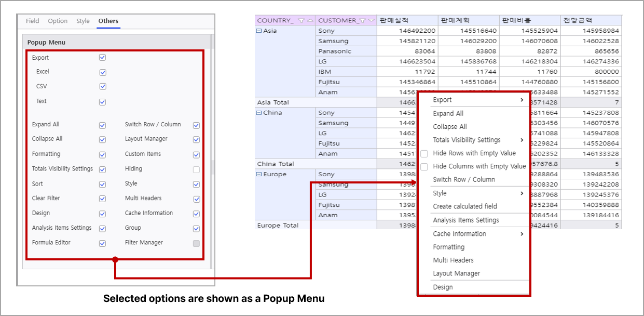The image size is (644, 316).
Task: Select the IBM customer row cell
Action: [346, 72]
